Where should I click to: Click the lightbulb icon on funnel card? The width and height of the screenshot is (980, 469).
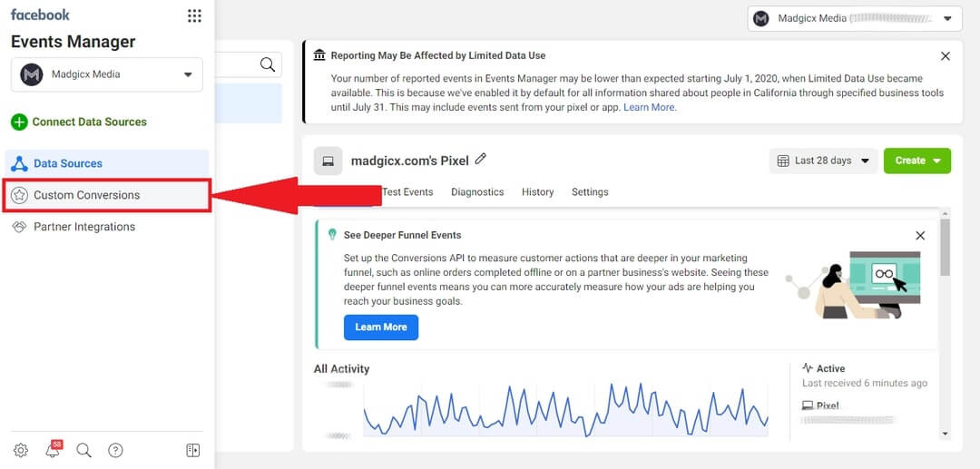tap(332, 235)
